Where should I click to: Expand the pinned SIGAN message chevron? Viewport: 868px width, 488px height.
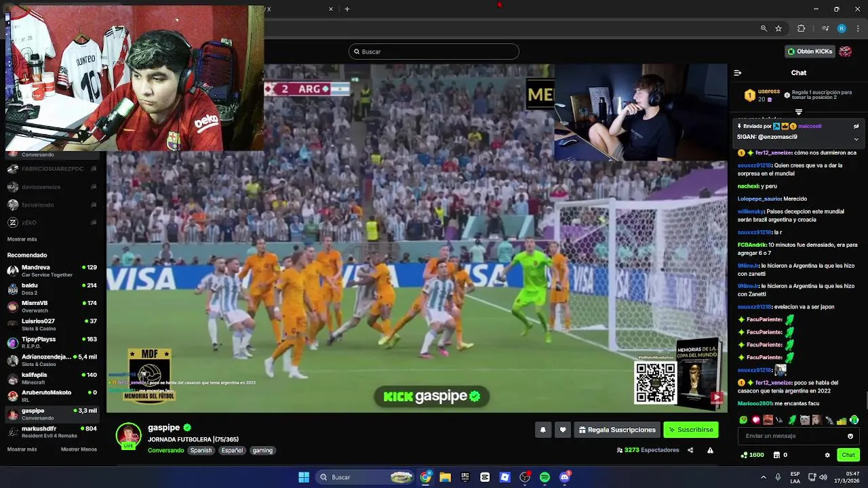click(x=856, y=139)
